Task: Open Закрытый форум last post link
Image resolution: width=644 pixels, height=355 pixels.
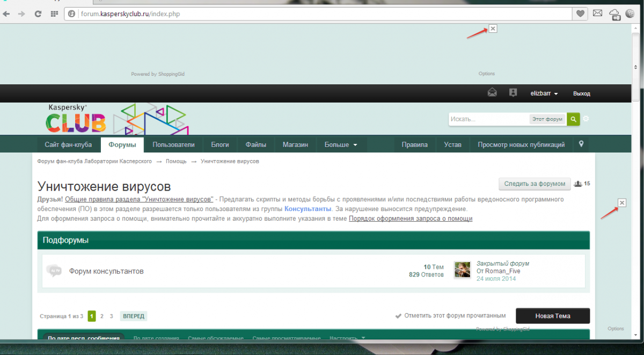Action: (503, 264)
